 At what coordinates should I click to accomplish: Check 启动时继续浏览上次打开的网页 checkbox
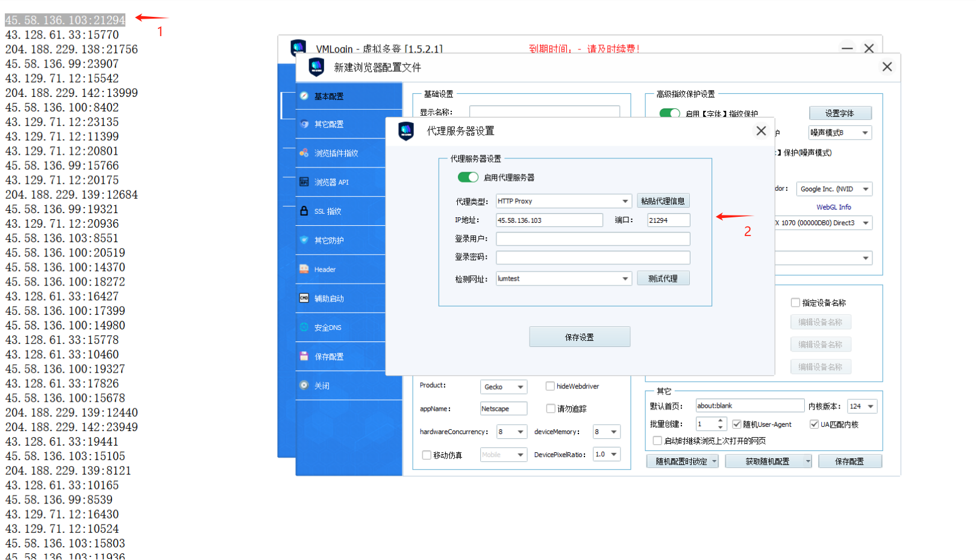pos(657,440)
